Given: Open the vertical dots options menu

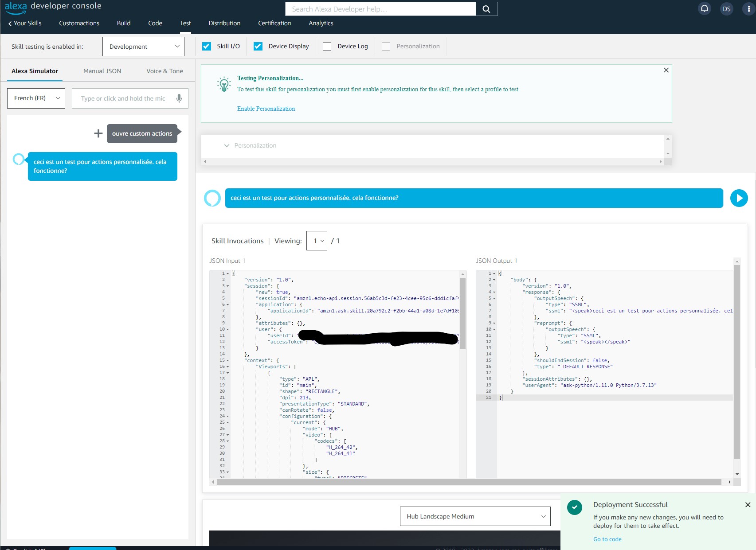Looking at the screenshot, I should pyautogui.click(x=749, y=9).
